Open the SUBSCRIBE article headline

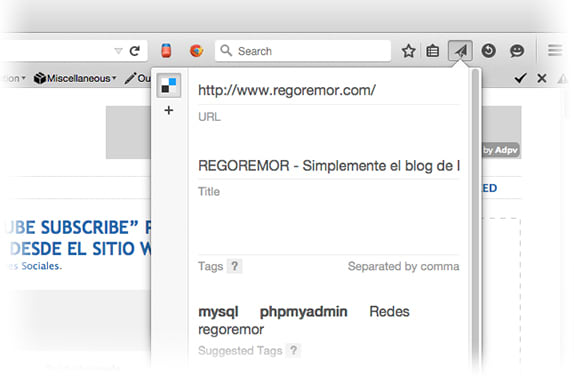point(78,238)
